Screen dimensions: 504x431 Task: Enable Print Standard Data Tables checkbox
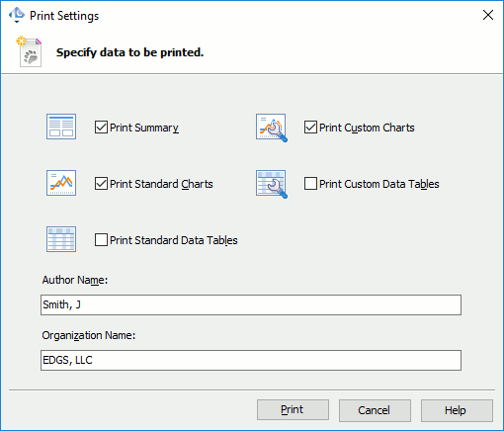pyautogui.click(x=101, y=240)
